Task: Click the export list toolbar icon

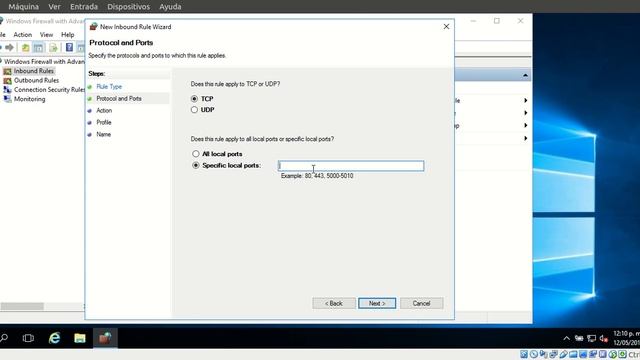Action: click(x=53, y=48)
